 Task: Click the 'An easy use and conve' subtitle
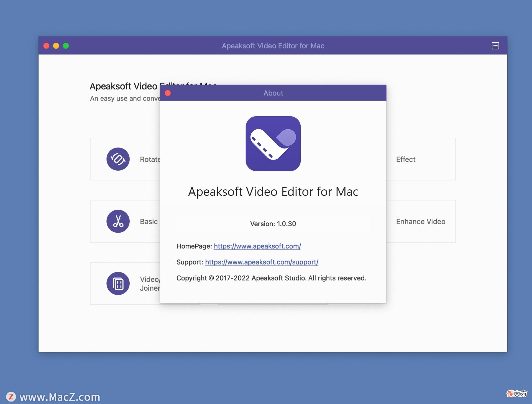point(125,98)
